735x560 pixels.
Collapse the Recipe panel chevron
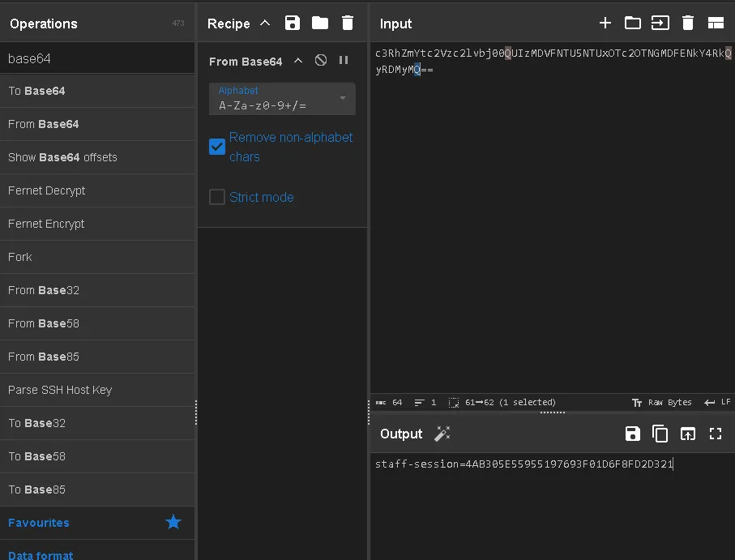265,23
